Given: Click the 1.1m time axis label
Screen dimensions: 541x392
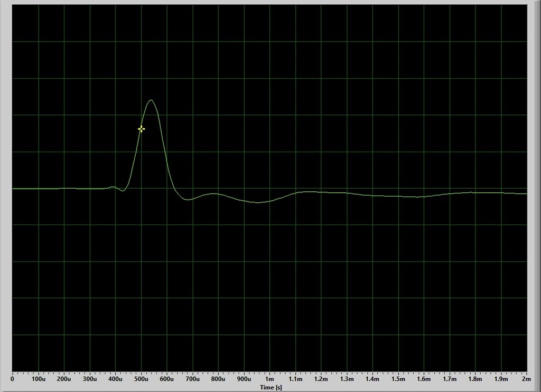Looking at the screenshot, I should pos(295,379).
